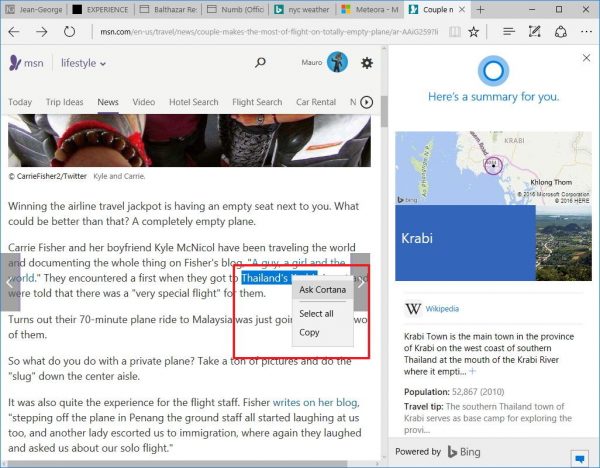Click the "Mauro" user name
The width and height of the screenshot is (600, 468).
click(x=312, y=62)
